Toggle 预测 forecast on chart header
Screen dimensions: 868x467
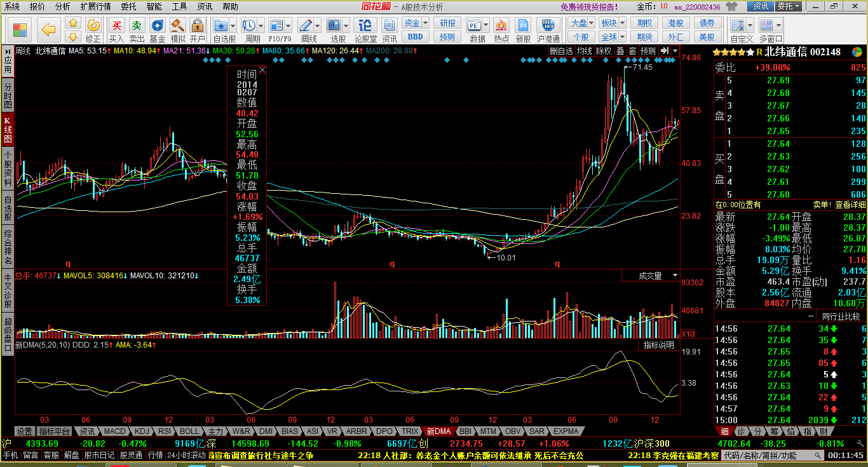point(648,51)
